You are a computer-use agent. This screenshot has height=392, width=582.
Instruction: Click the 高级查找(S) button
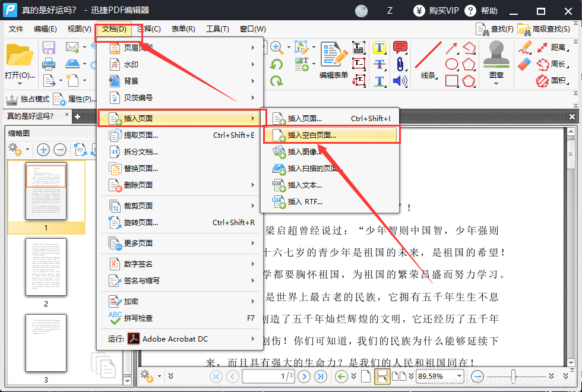[x=544, y=29]
